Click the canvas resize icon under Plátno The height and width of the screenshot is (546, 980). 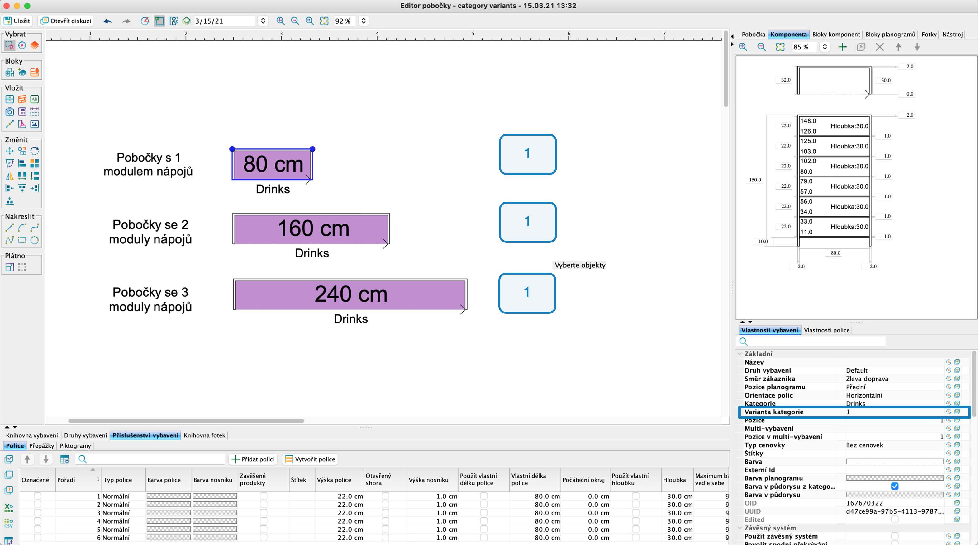10,267
